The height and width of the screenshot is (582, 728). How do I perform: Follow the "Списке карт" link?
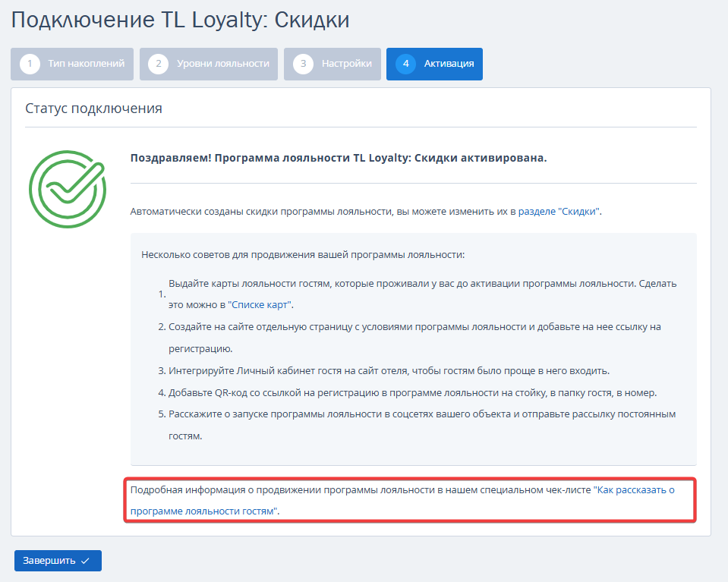[x=260, y=305]
